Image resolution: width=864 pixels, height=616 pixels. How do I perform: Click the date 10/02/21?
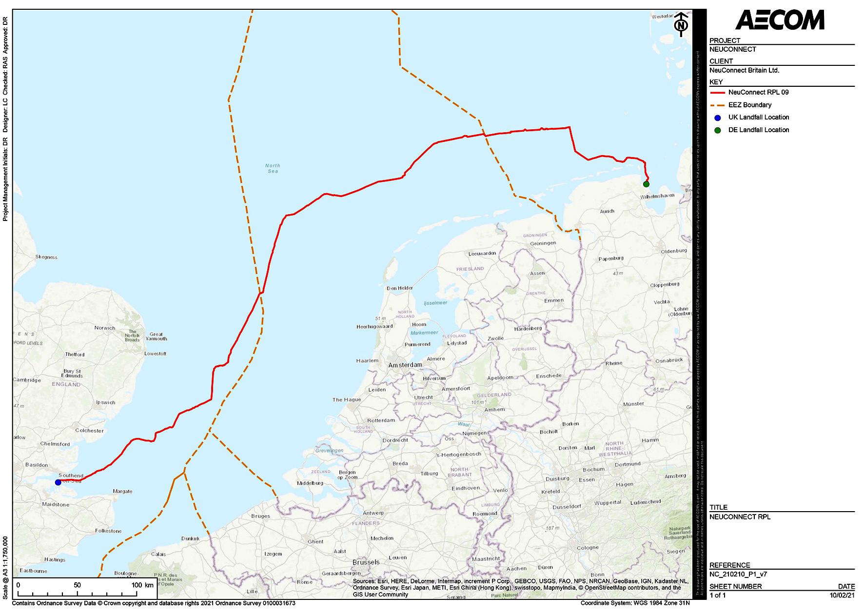point(842,595)
